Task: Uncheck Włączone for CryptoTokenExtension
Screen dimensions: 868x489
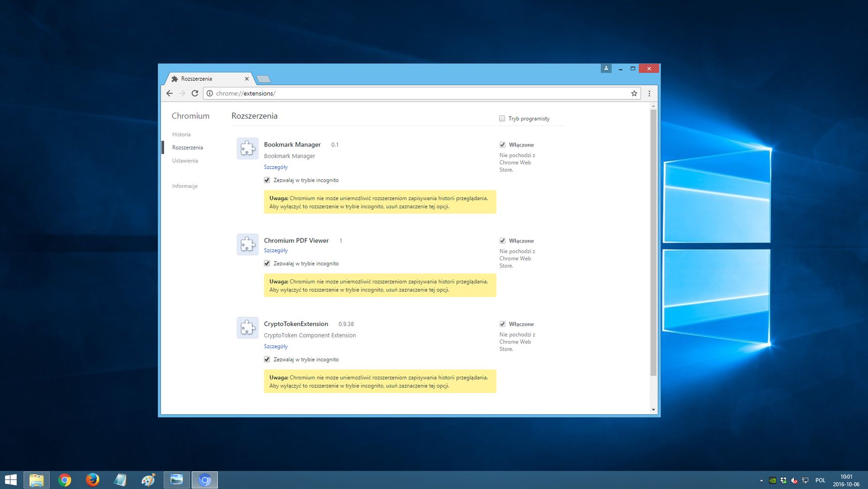Action: click(503, 324)
